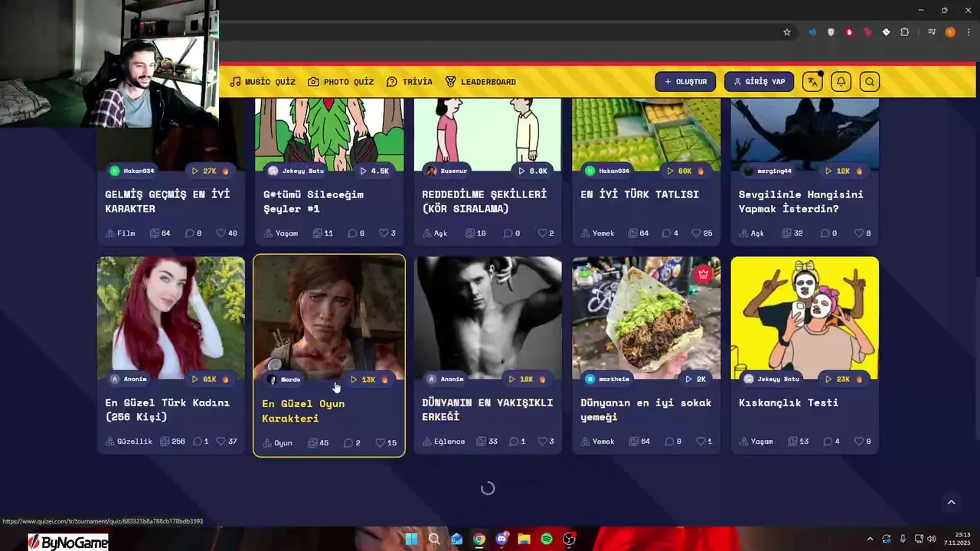Click the scroll-to-top arrow button
Screen dimensions: 980x551
pyautogui.click(x=952, y=502)
